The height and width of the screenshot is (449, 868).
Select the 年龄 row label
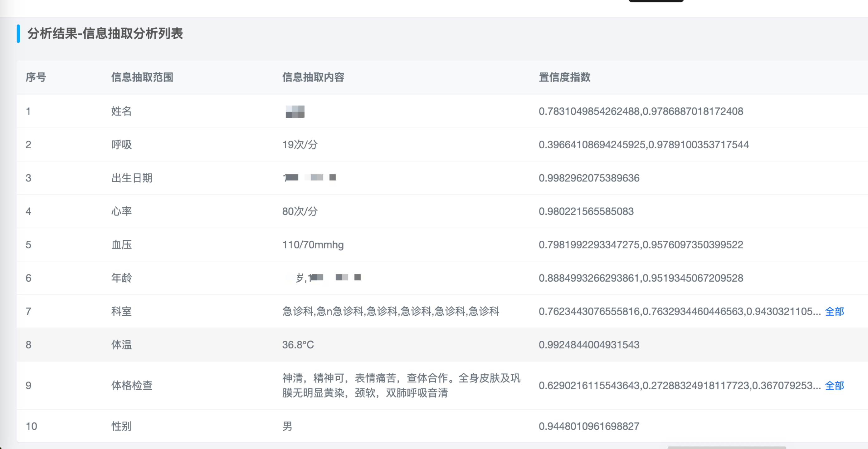pyautogui.click(x=121, y=278)
